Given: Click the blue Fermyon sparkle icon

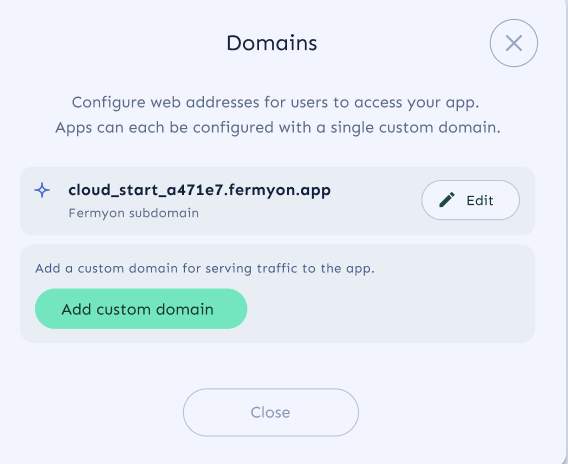Looking at the screenshot, I should point(42,190).
